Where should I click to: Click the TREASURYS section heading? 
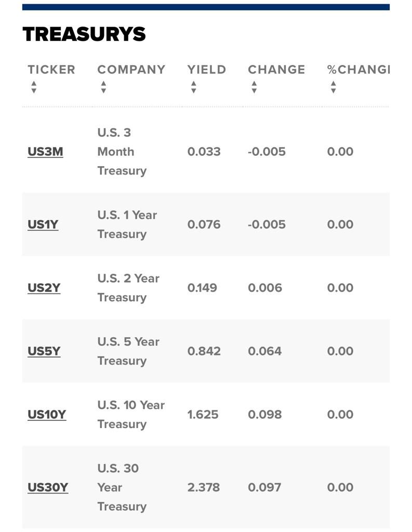[84, 34]
